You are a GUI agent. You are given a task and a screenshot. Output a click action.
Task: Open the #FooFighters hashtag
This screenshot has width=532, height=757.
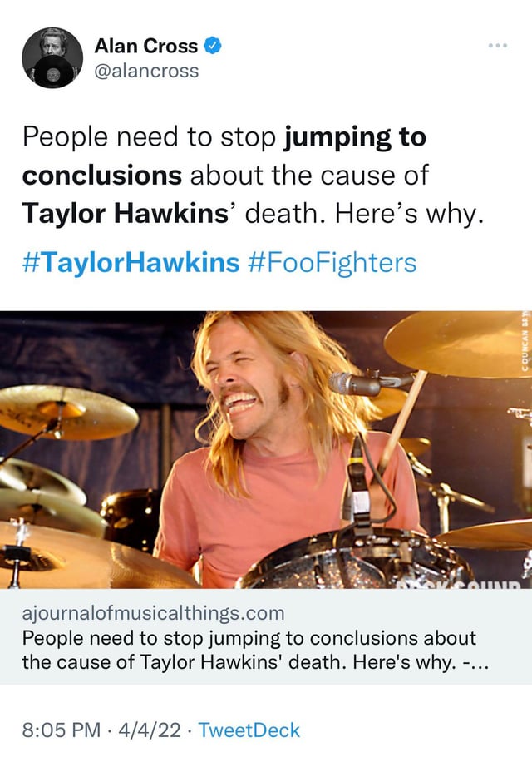332,263
